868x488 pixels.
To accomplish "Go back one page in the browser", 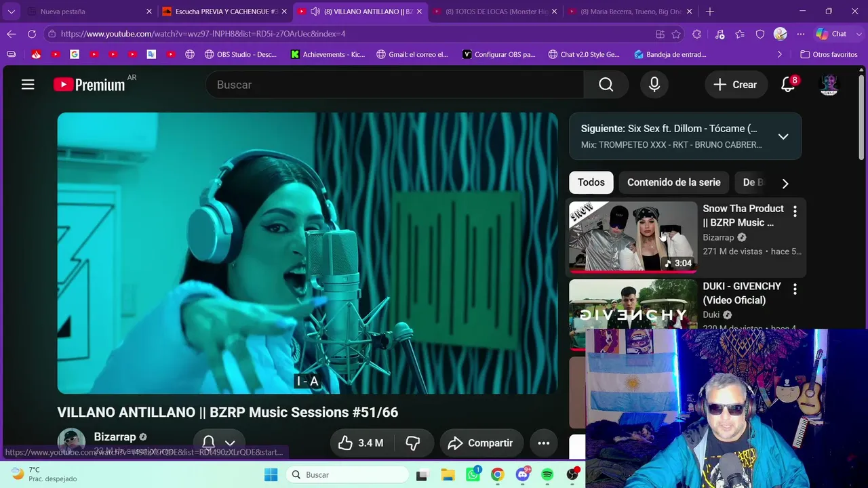I will [x=12, y=34].
